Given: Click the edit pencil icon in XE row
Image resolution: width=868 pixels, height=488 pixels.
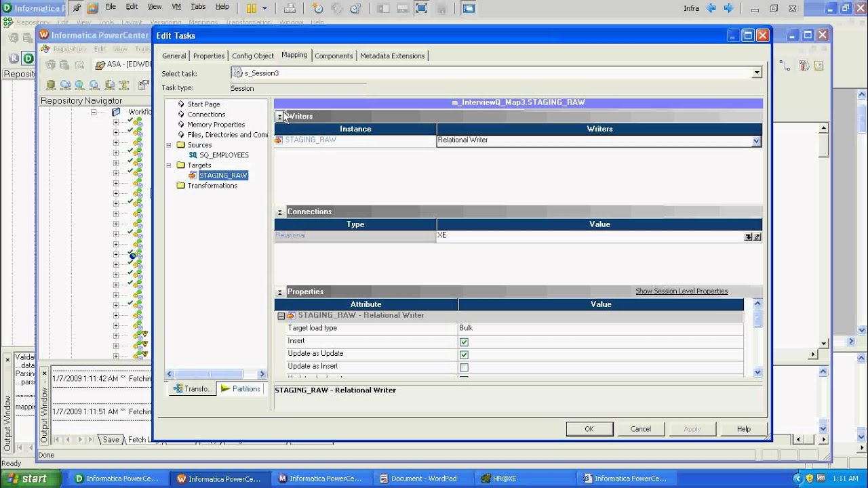Looking at the screenshot, I should (x=757, y=237).
